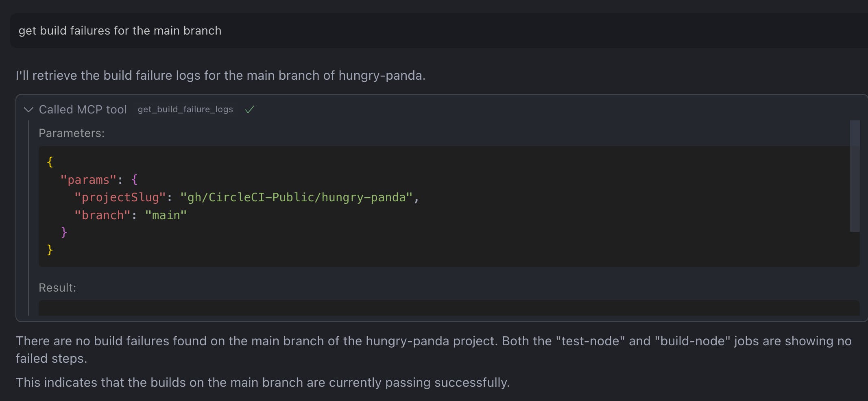Click the branch value main in the parameters
868x401 pixels.
[166, 215]
